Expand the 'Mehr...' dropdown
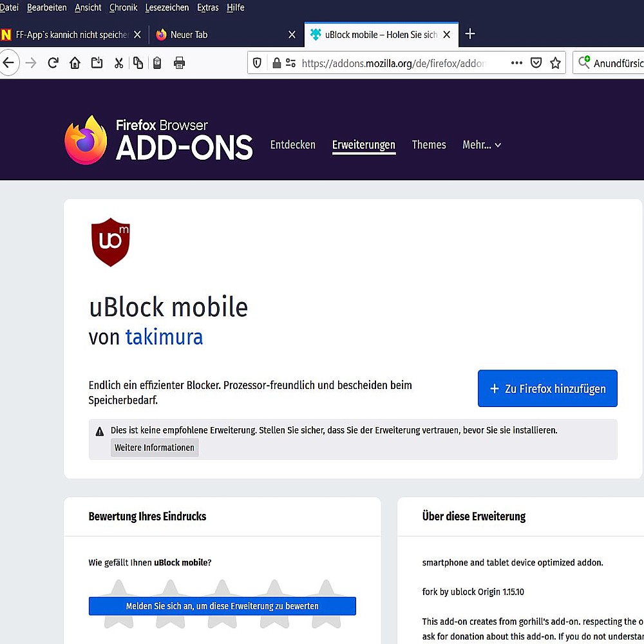 point(481,144)
